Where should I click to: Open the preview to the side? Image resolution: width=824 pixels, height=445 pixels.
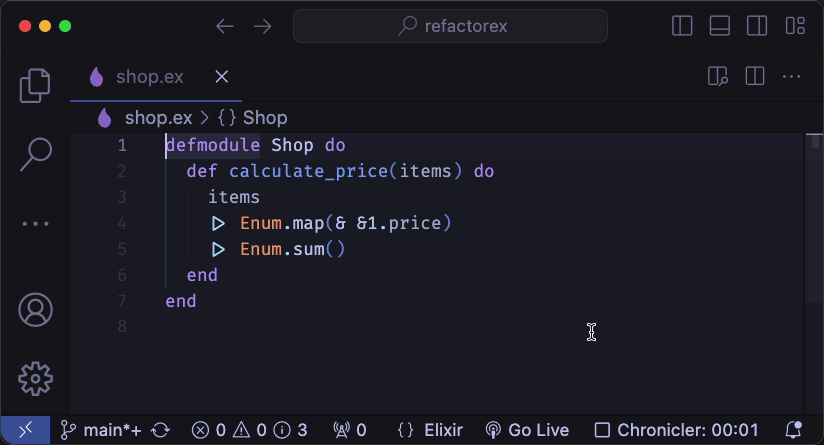tap(717, 76)
